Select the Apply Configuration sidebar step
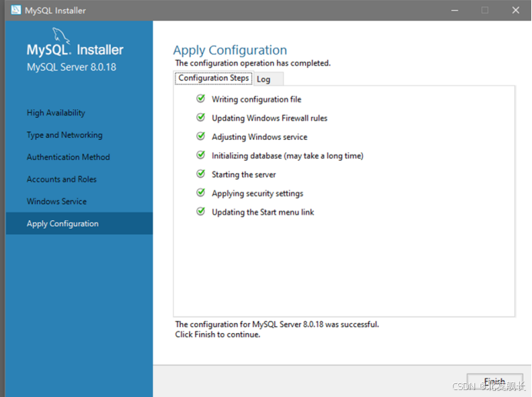This screenshot has width=532, height=397. coord(79,223)
